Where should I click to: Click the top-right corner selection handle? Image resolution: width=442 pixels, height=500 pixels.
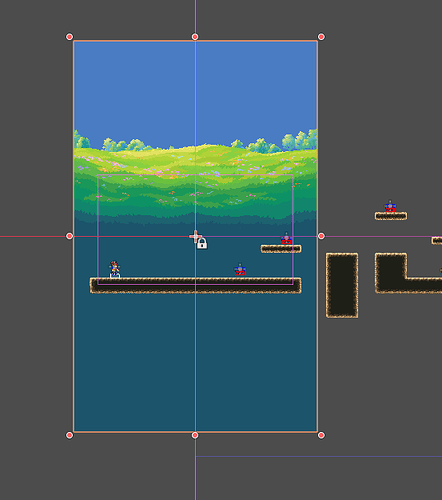coord(321,37)
